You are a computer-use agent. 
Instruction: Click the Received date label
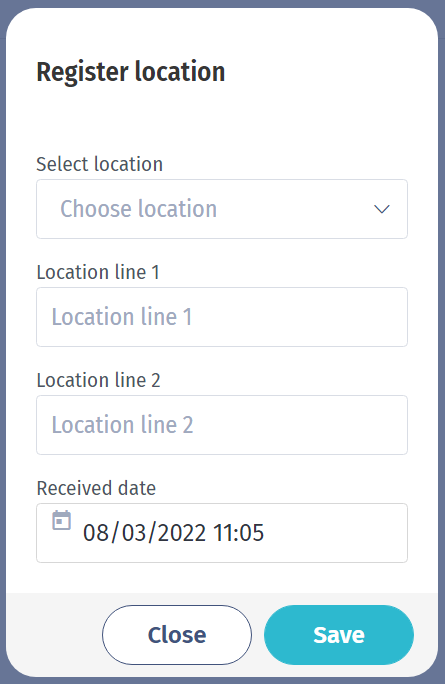click(x=96, y=488)
